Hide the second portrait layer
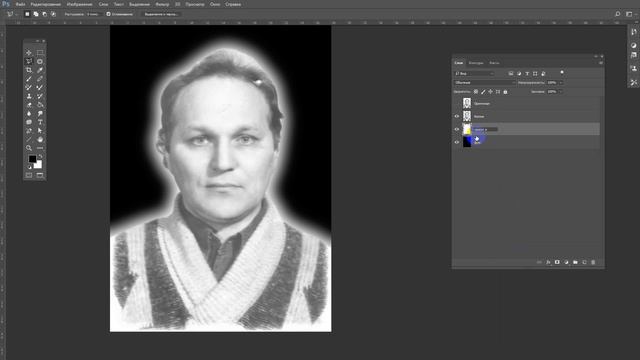Screen dimensions: 640x360 click(457, 116)
